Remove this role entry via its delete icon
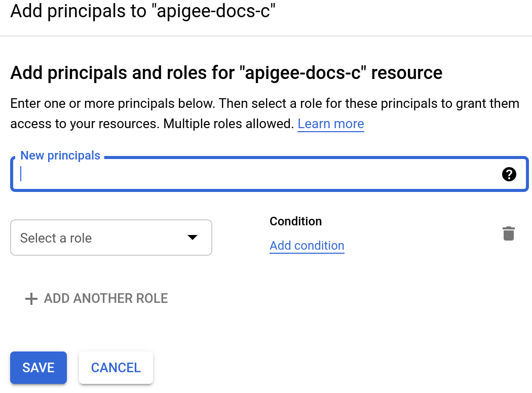Screen dimensions: 532x393 pos(509,233)
